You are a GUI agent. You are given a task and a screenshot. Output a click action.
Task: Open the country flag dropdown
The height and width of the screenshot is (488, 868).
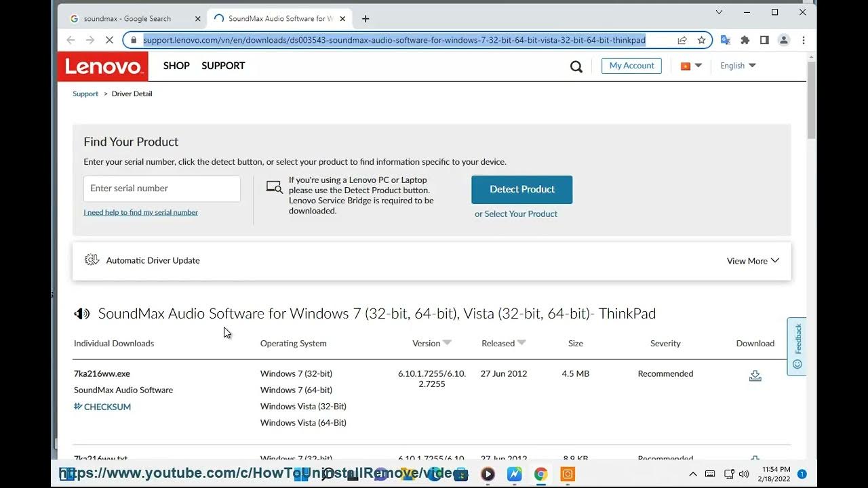(691, 66)
